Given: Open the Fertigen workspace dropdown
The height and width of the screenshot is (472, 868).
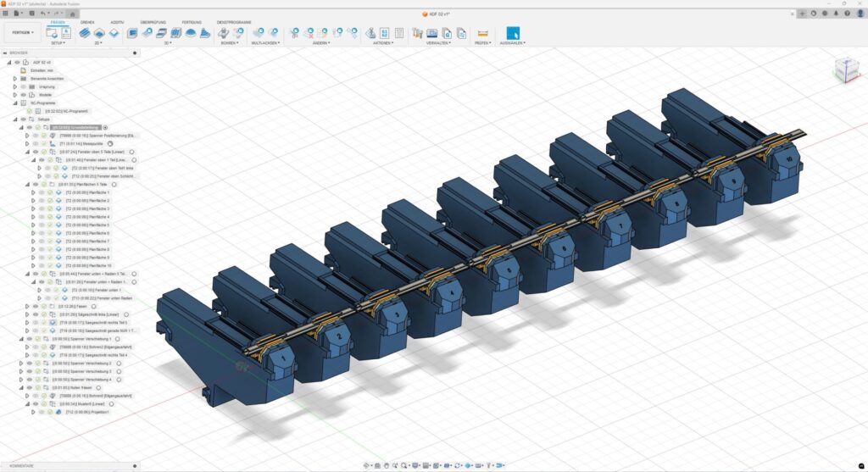Looking at the screenshot, I should click(23, 32).
